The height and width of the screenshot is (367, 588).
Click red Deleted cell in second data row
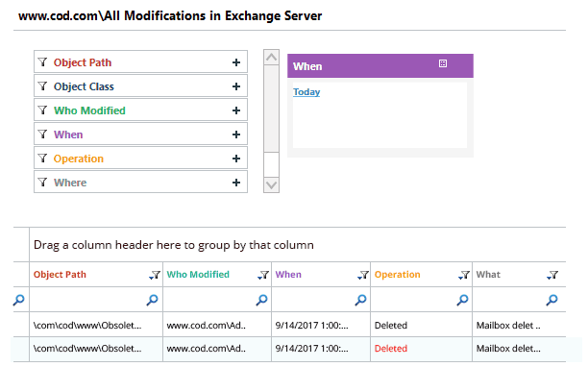[421, 348]
